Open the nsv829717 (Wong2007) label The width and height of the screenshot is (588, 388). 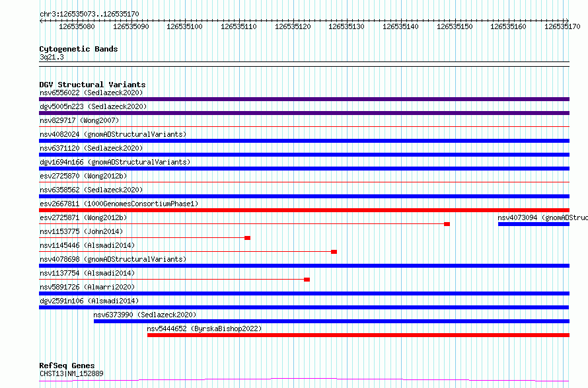(79, 120)
